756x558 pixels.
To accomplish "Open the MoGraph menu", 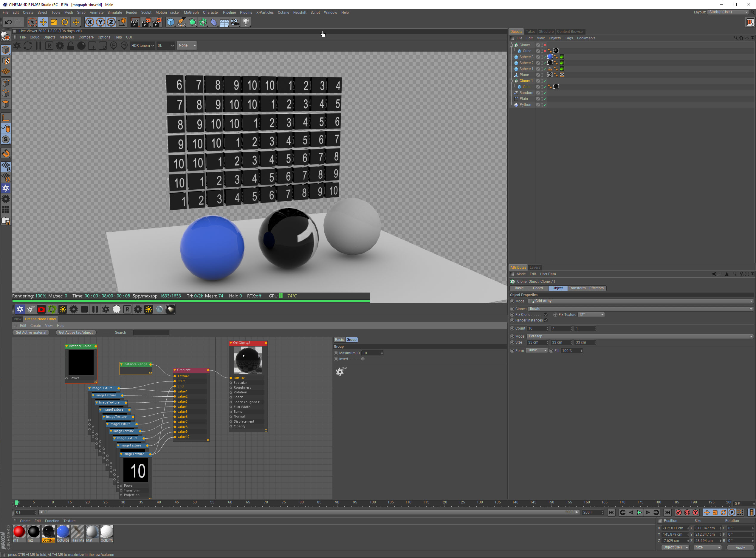I will click(x=191, y=13).
